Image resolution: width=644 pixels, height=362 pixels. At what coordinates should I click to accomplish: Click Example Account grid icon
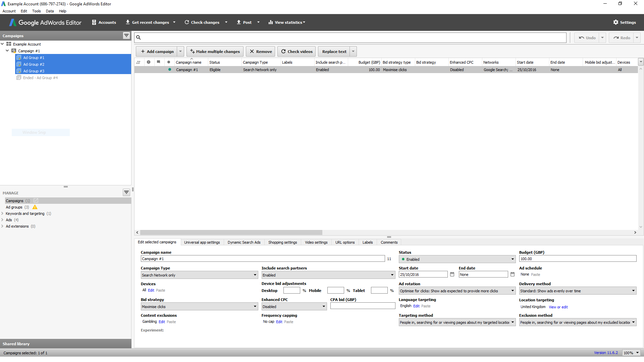tap(9, 44)
